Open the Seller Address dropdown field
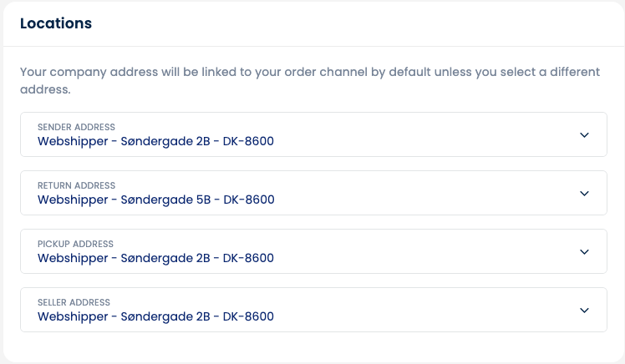Viewport: 625px width, 364px height. click(x=313, y=310)
